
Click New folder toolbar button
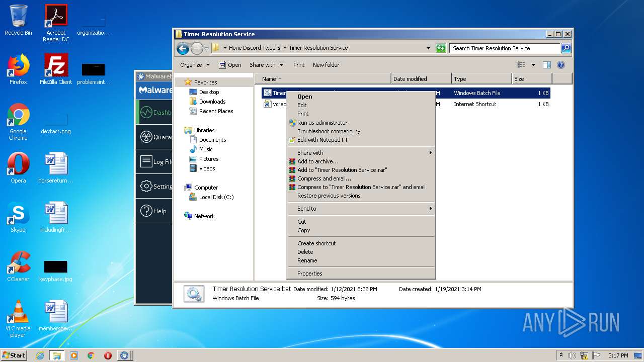326,65
